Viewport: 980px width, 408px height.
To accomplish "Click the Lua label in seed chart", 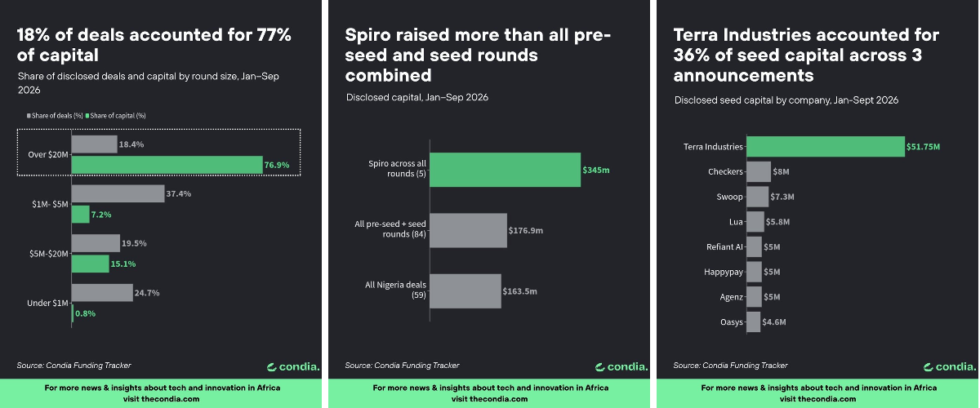I will (x=737, y=222).
